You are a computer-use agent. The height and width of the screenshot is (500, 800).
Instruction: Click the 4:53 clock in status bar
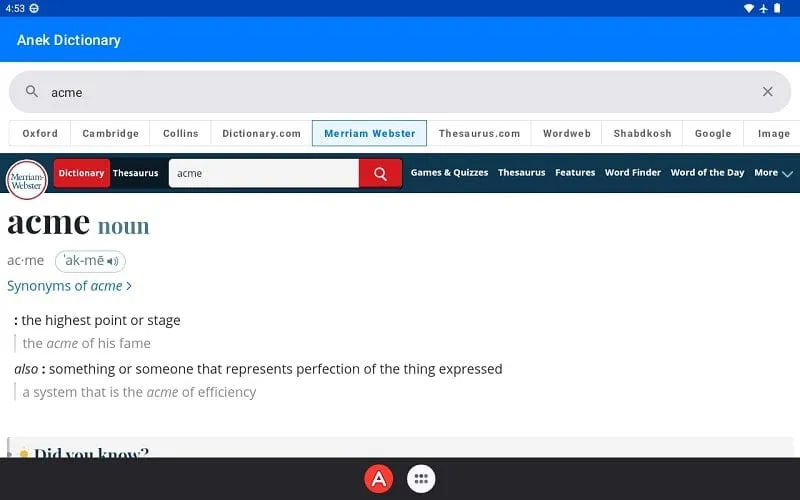pyautogui.click(x=15, y=8)
